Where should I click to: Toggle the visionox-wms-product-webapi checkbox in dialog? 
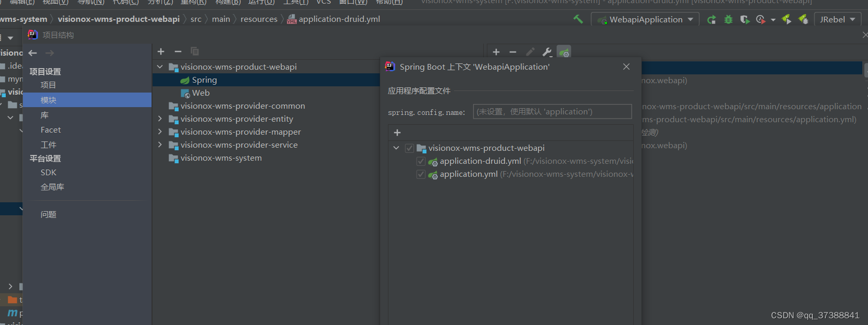click(x=409, y=148)
